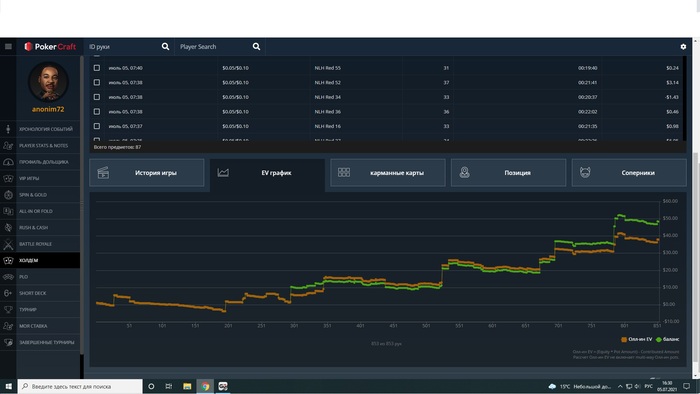Click result $3.14 in sessions table
Screen dimensions: 700x394
tap(672, 83)
